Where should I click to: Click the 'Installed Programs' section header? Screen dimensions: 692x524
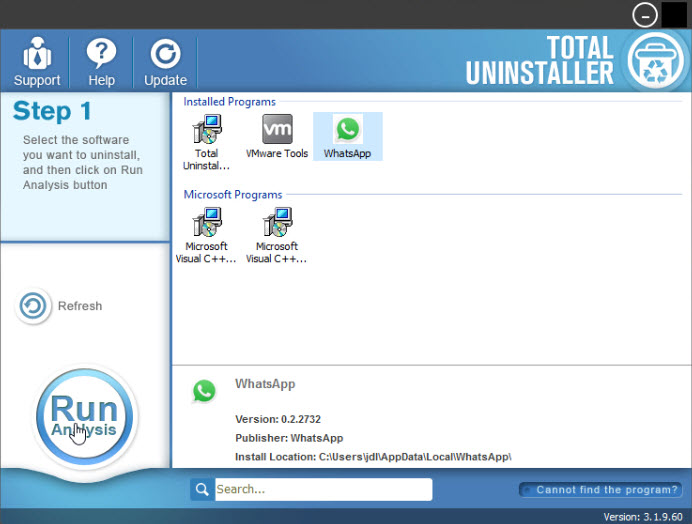tap(229, 102)
